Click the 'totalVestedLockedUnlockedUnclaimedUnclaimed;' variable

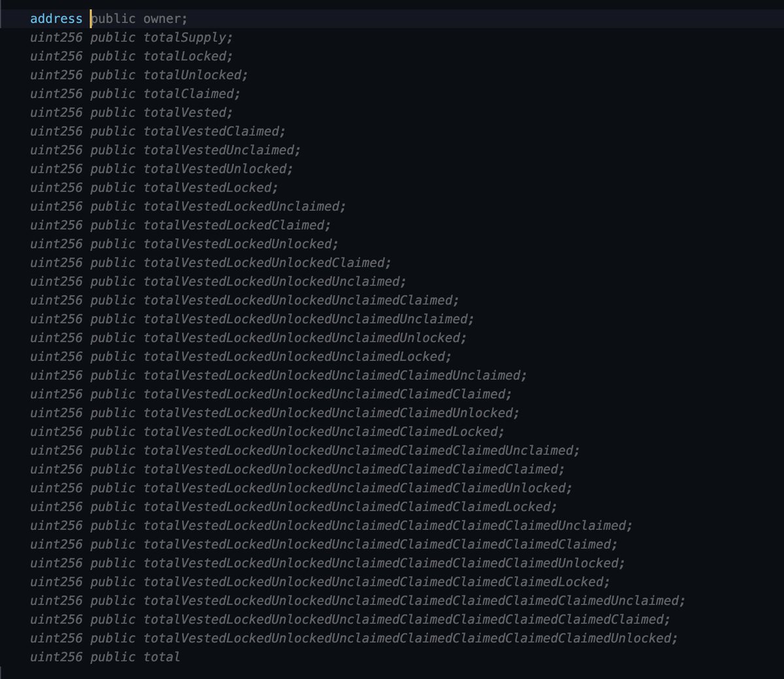click(x=309, y=319)
